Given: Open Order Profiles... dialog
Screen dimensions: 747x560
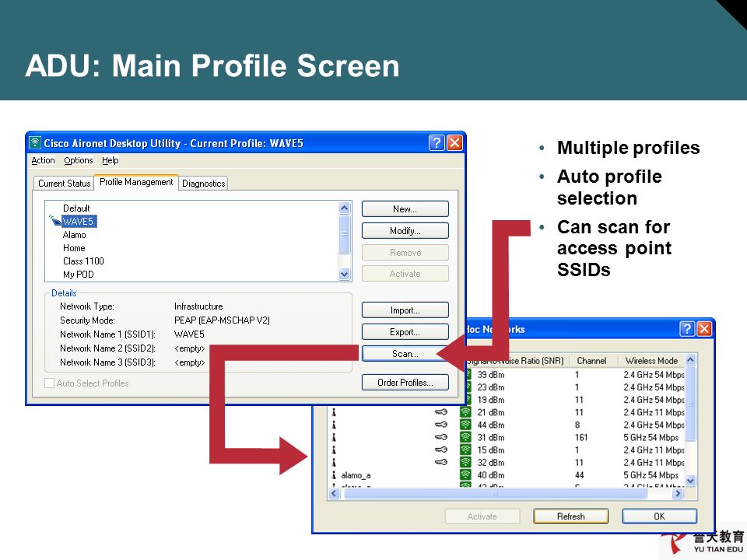Looking at the screenshot, I should 405,383.
